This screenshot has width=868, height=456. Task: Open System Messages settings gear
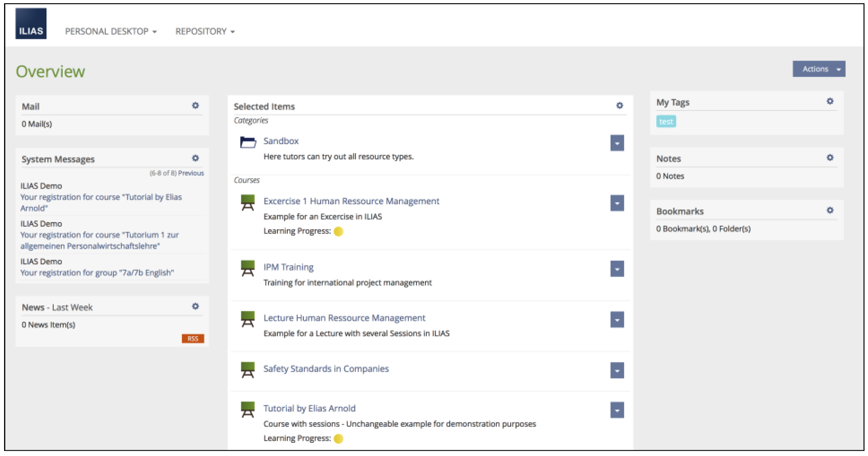pyautogui.click(x=196, y=158)
